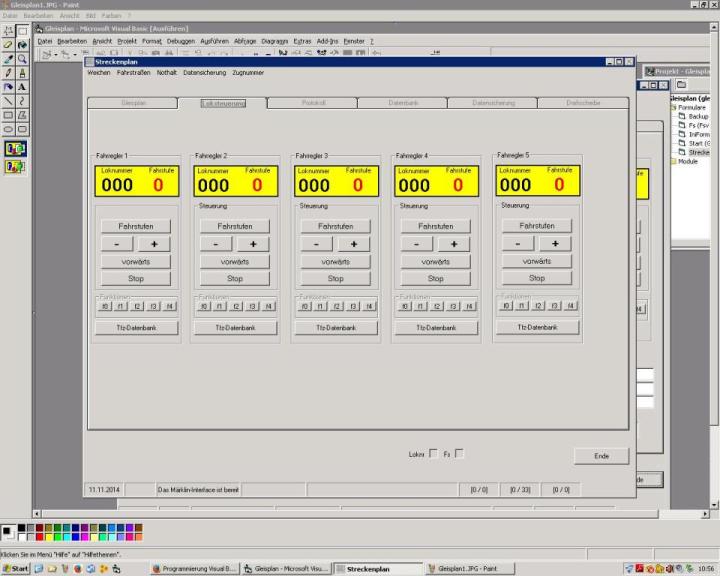Image resolution: width=720 pixels, height=576 pixels.
Task: Click the Windows Start button
Action: click(x=15, y=568)
